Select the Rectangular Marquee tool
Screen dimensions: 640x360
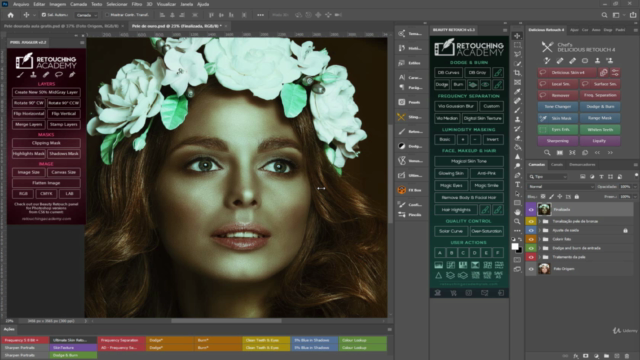pos(517,45)
